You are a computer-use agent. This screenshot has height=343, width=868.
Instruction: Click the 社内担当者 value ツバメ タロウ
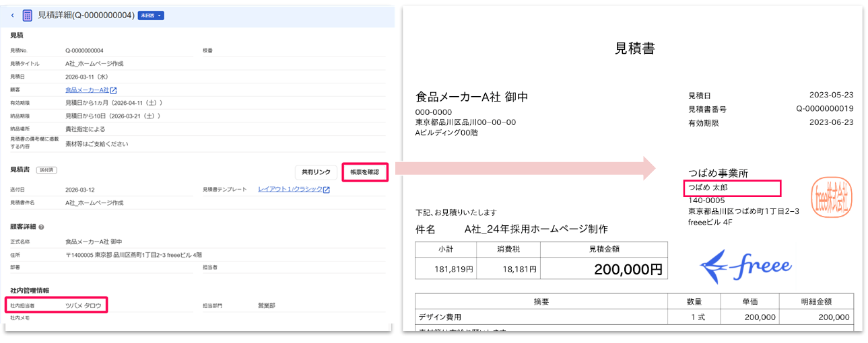[x=84, y=305]
